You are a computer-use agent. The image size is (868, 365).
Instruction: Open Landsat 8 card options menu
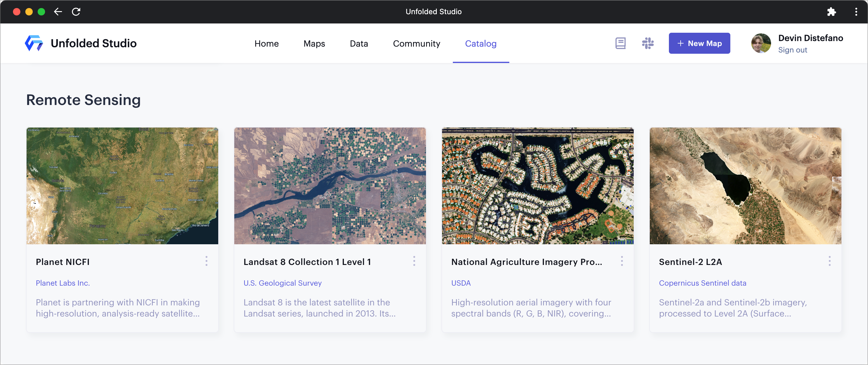tap(414, 261)
